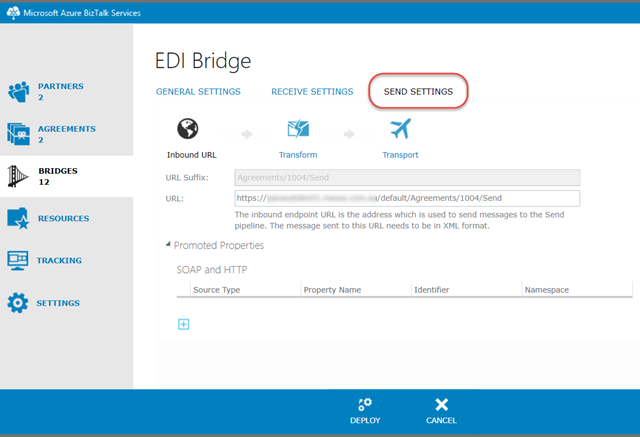Click the inbound URL text field

(x=406, y=198)
